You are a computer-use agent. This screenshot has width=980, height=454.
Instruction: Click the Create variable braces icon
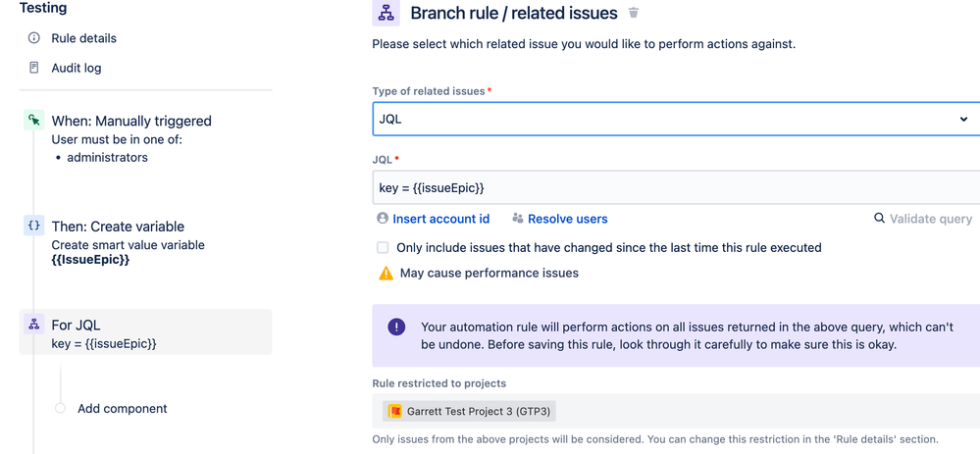[34, 226]
